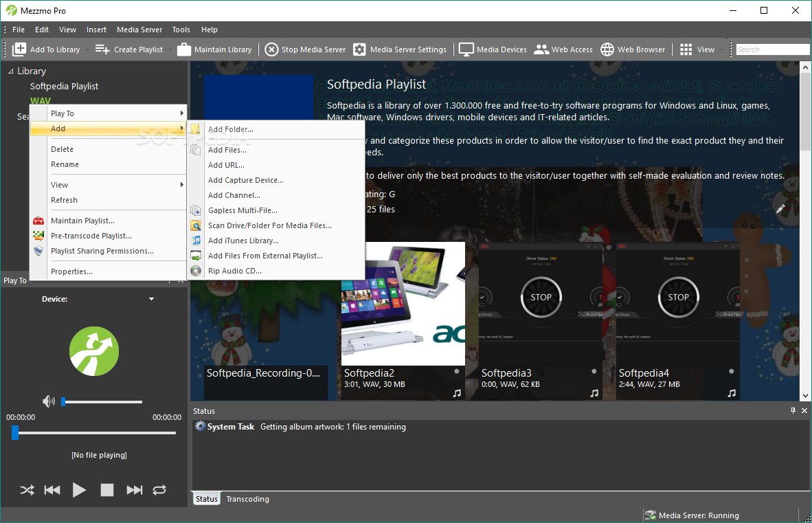812x523 pixels.
Task: Choose Refresh in context menu
Action: click(x=64, y=200)
